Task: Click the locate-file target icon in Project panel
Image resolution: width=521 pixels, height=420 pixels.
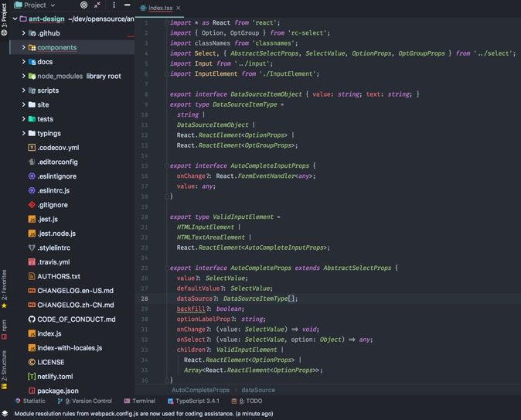Action: pos(84,5)
